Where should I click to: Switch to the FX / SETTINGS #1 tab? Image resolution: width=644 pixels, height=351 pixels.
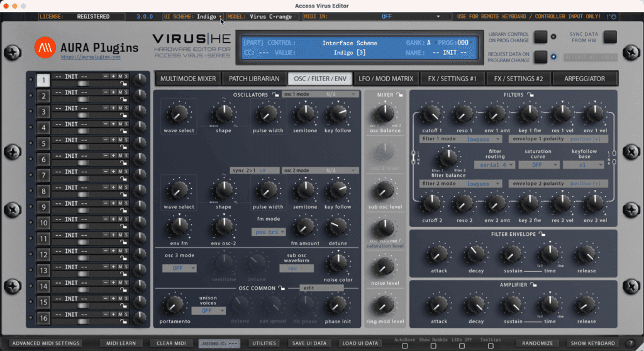[452, 79]
